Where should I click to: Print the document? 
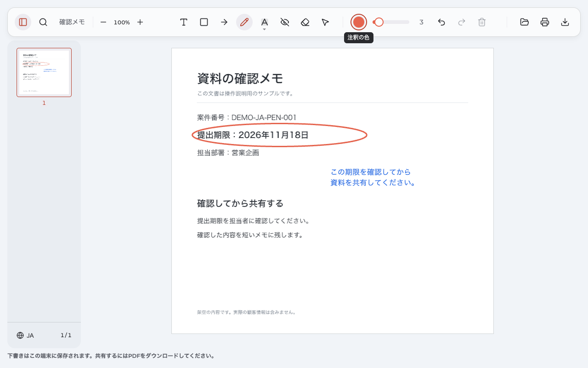point(545,22)
